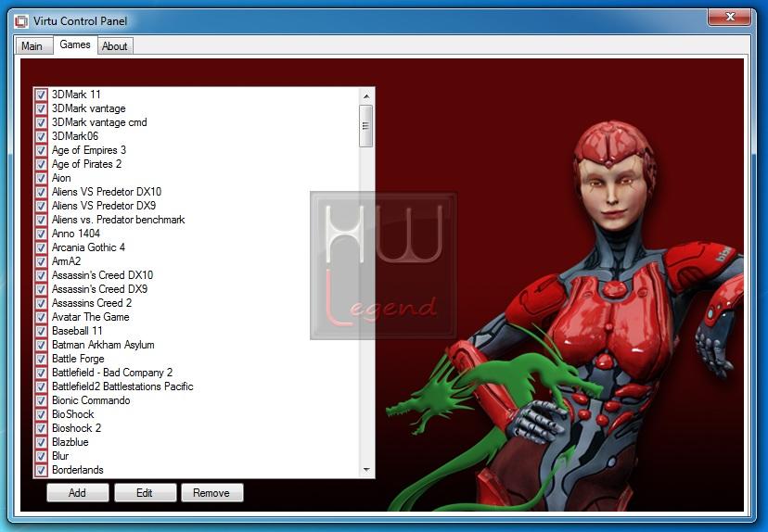Uncheck the BioShock checkbox
This screenshot has height=532, width=768.
(x=41, y=414)
